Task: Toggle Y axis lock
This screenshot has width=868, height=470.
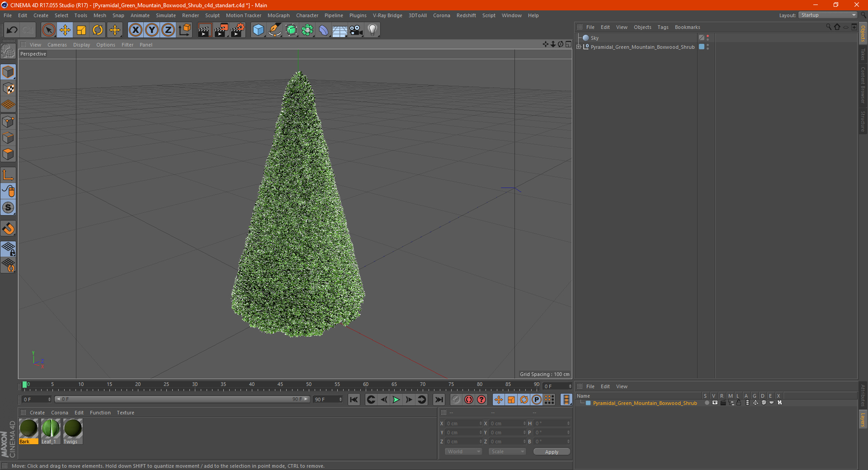Action: (x=152, y=30)
